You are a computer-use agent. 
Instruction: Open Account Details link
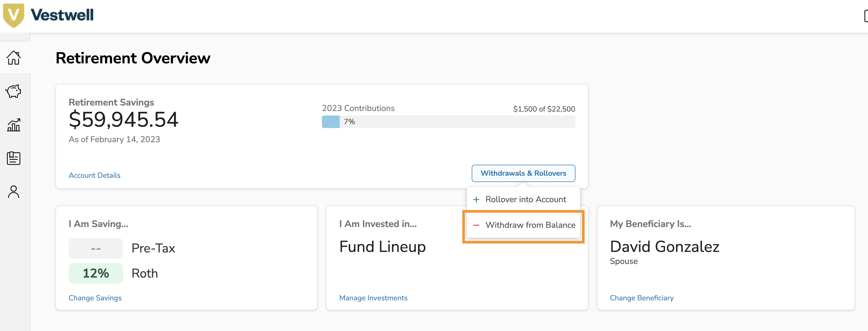94,175
